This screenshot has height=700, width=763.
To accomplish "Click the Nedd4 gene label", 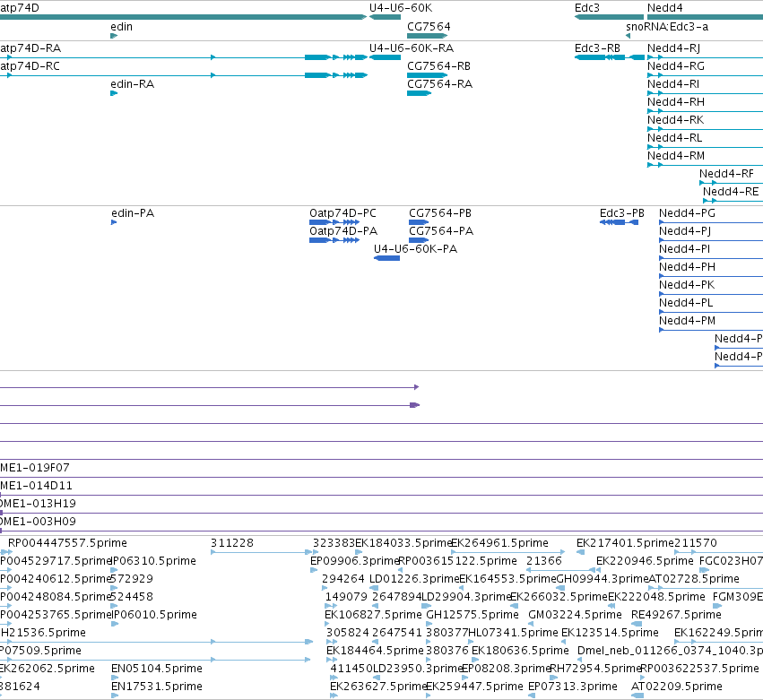I will [x=664, y=8].
